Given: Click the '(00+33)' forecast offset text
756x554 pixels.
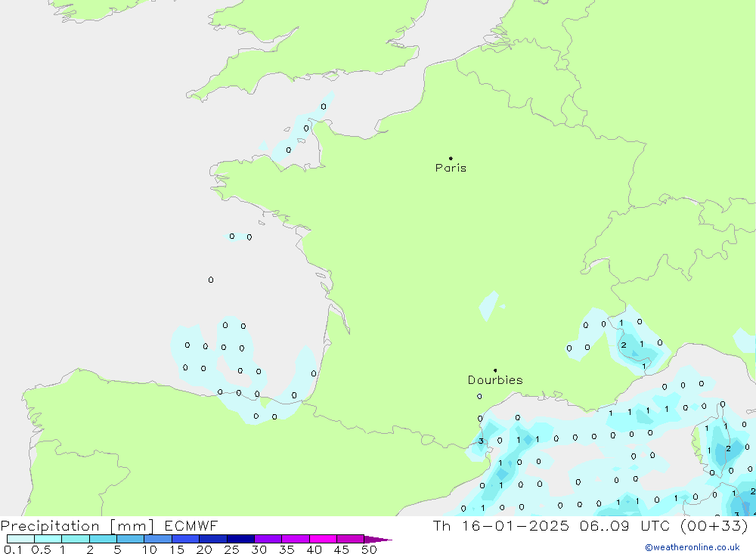Looking at the screenshot, I should [714, 525].
